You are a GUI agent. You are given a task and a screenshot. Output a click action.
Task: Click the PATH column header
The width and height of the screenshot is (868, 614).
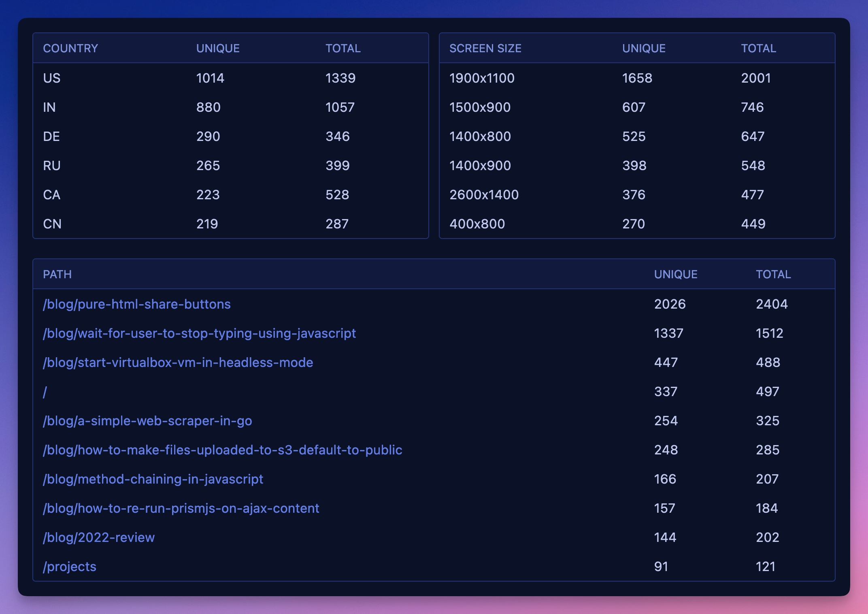tap(57, 274)
